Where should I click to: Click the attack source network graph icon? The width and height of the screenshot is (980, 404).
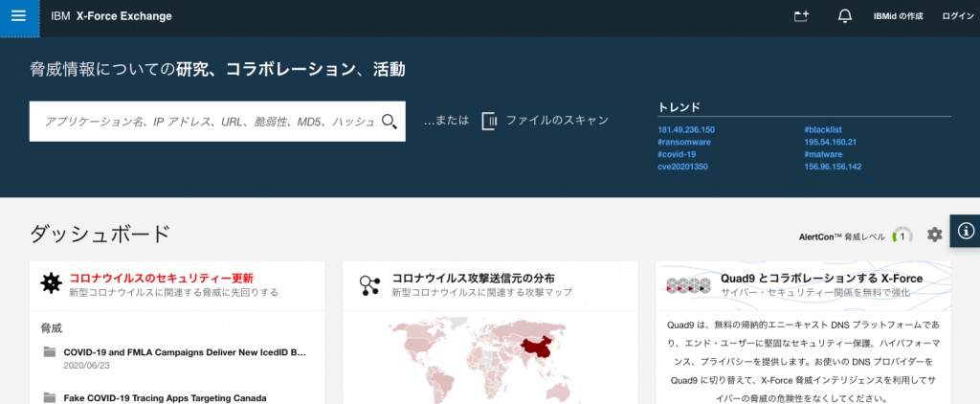369,284
